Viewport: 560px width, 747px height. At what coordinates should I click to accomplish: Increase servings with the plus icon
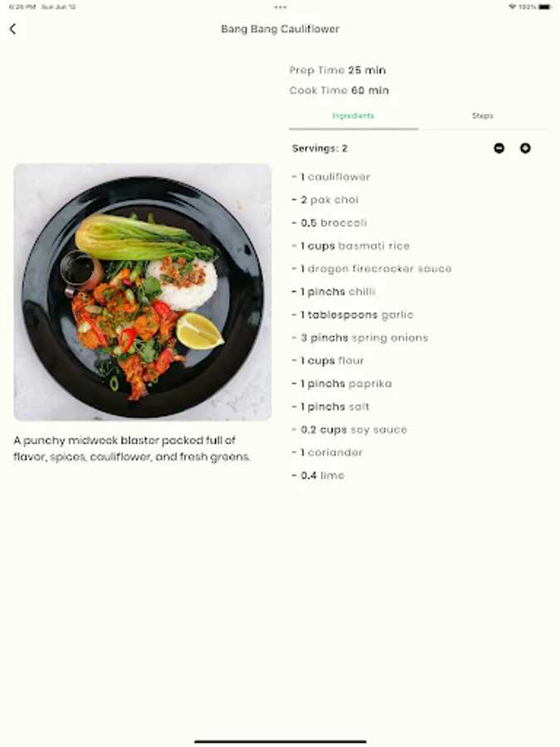click(525, 149)
